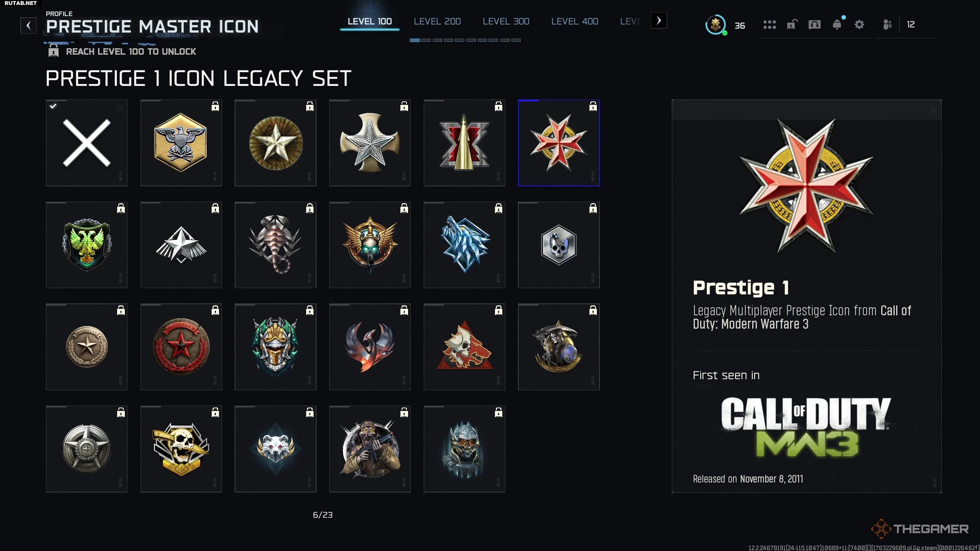Select the white polar bear prestige icon
The width and height of the screenshot is (980, 551).
coord(276,449)
